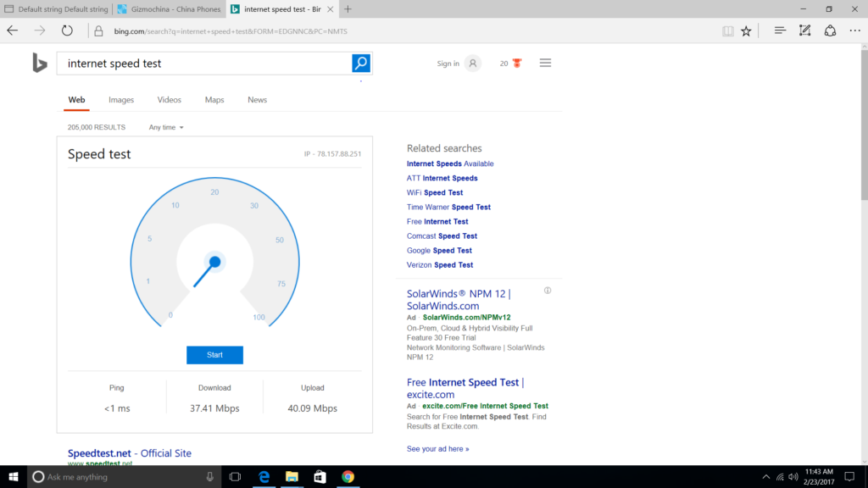Go back with the browser back arrow
Viewport: 868px width, 488px height.
12,31
